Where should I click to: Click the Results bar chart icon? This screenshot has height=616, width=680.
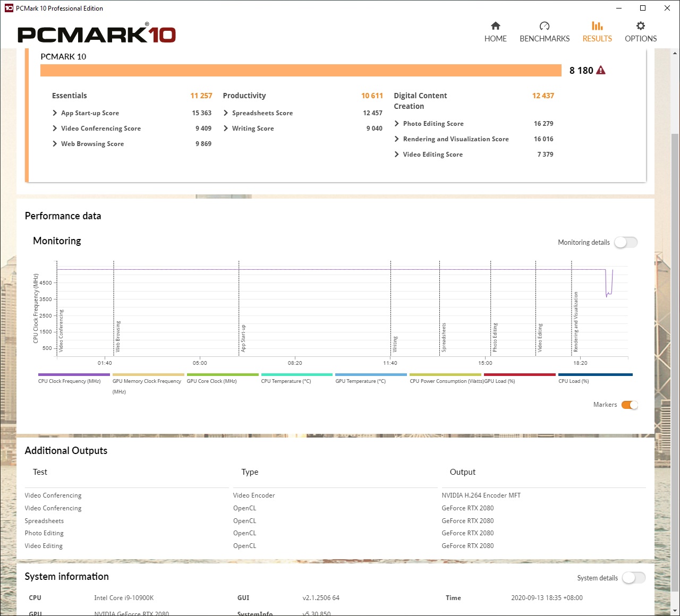[597, 26]
